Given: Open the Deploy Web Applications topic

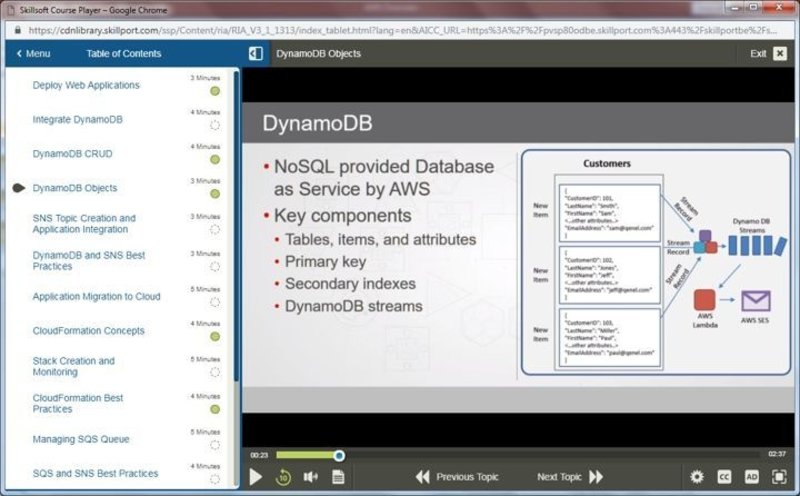Looking at the screenshot, I should (x=86, y=85).
